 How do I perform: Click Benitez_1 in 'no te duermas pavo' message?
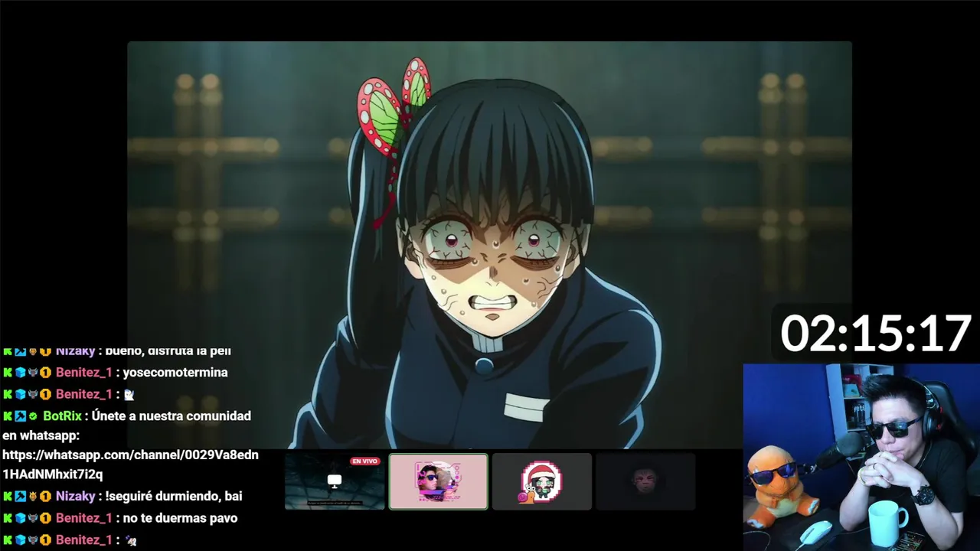[x=84, y=518]
